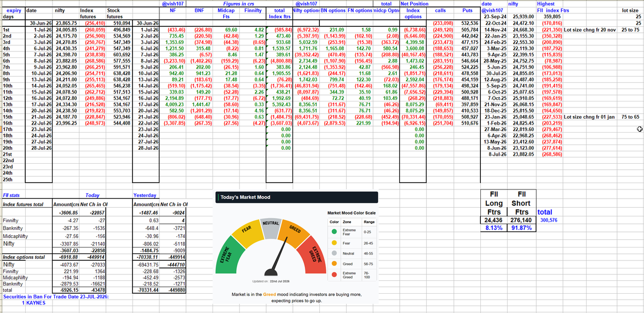Click the 'Stock' futures column header
644x313 pixels.
113,10
